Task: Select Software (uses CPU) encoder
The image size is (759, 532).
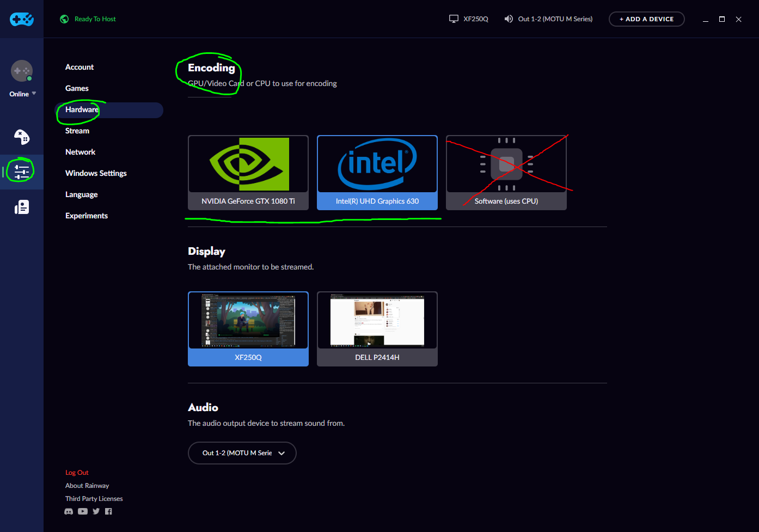Action: (506, 173)
